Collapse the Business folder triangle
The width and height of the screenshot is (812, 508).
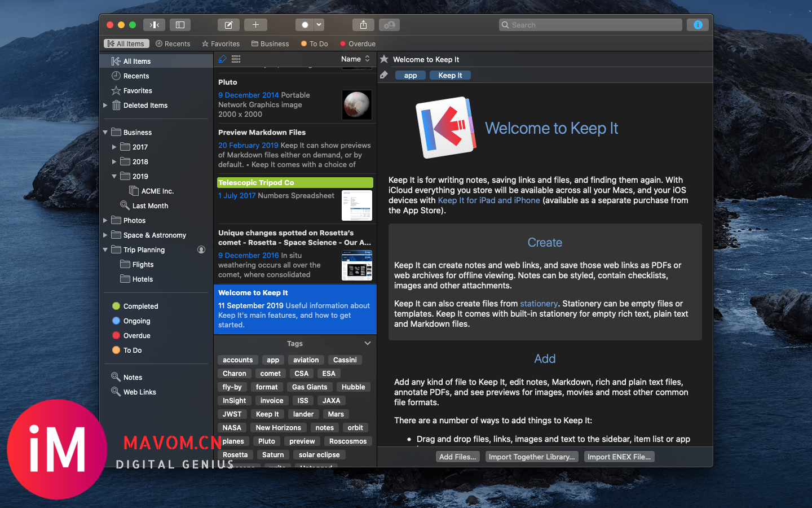(x=105, y=132)
